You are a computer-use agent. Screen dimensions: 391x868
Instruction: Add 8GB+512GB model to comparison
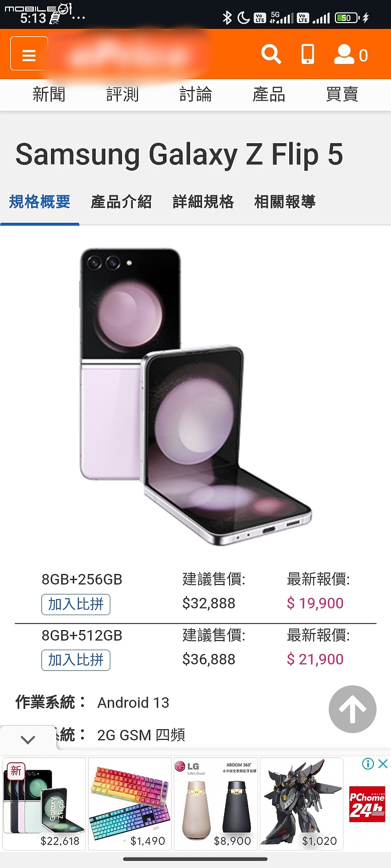click(x=76, y=660)
